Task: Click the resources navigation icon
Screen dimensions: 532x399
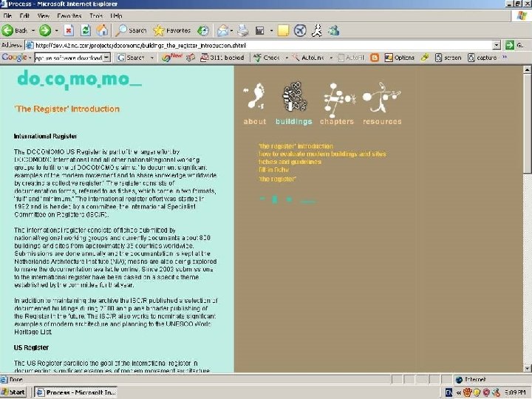Action: click(381, 97)
